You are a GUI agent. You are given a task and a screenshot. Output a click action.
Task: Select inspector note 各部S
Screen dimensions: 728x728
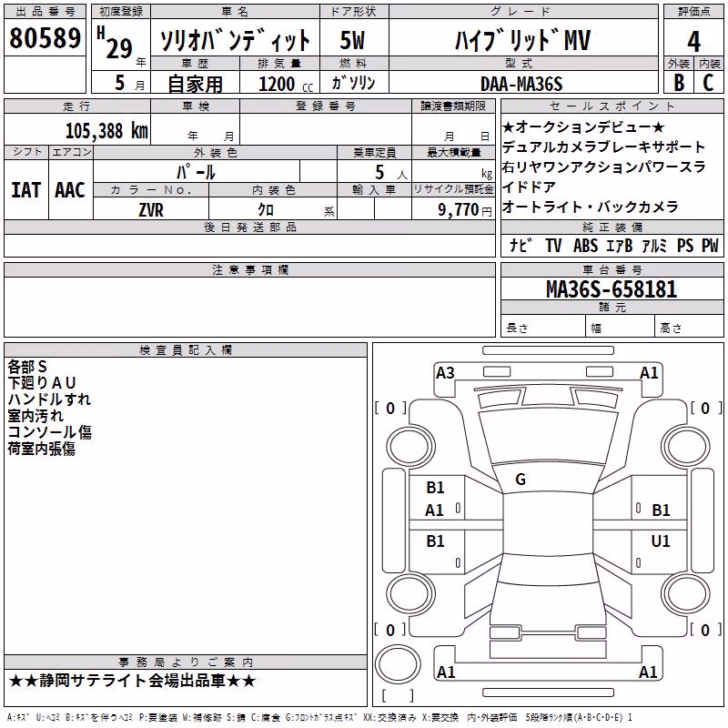pos(27,367)
